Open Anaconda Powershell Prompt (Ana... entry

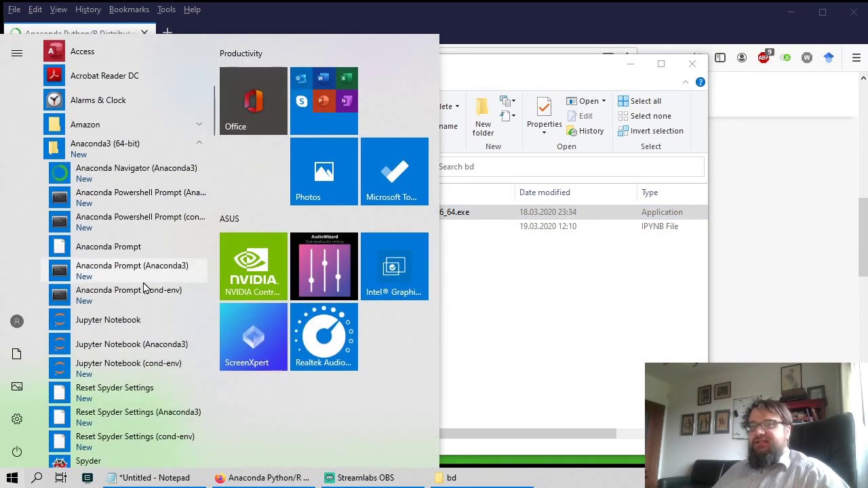[x=127, y=198]
